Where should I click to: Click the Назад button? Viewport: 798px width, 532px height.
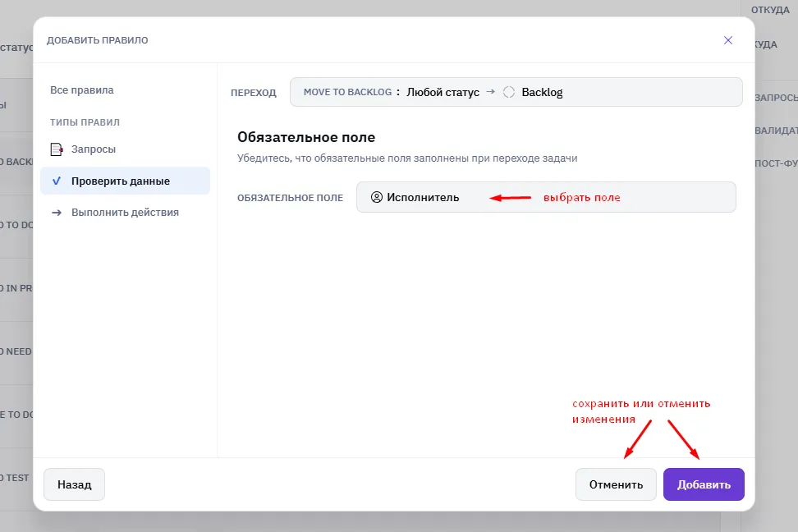tap(75, 484)
